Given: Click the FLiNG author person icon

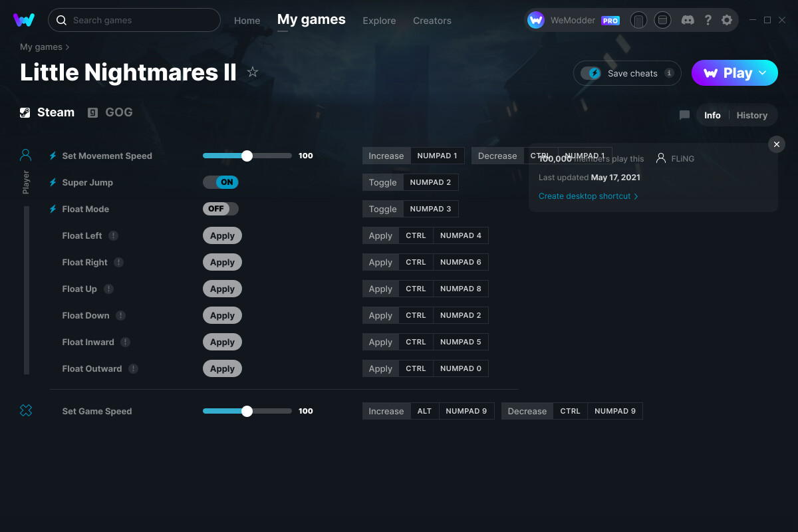Looking at the screenshot, I should pos(661,158).
